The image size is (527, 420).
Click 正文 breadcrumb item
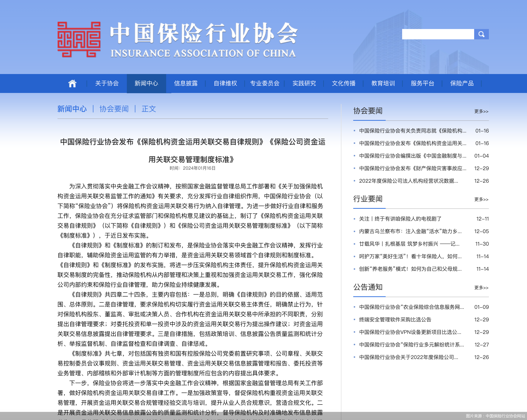(x=149, y=109)
